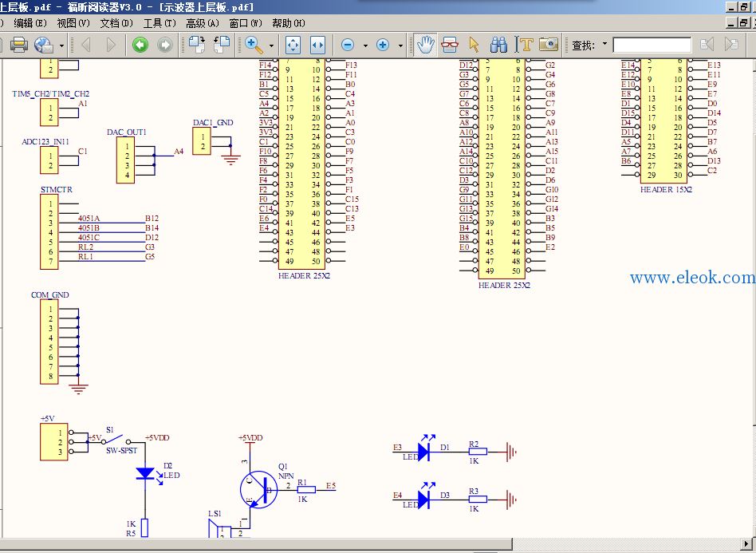The image size is (756, 553).
Task: Click the Zoom In plus button
Action: point(383,45)
